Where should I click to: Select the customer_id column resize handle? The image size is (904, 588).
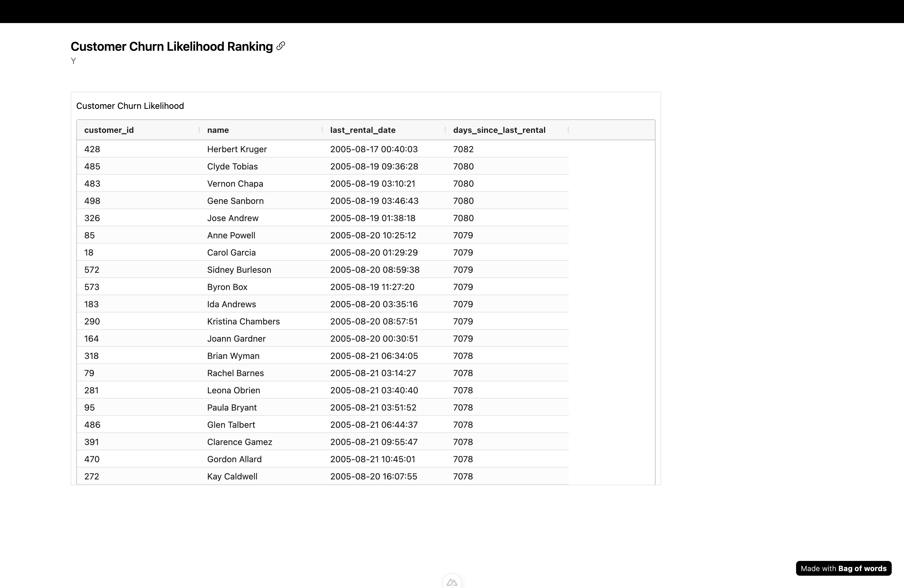pyautogui.click(x=199, y=130)
